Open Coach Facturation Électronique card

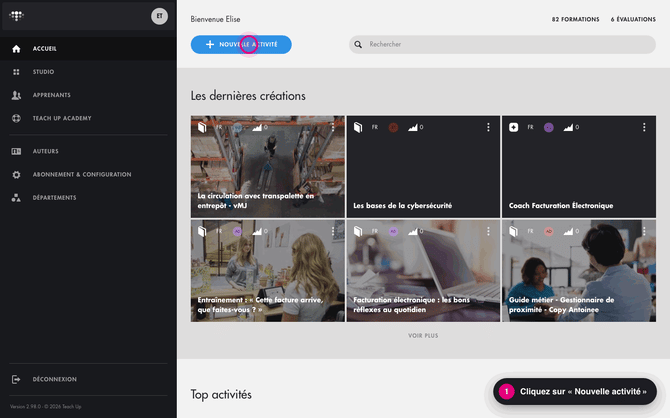pos(579,167)
